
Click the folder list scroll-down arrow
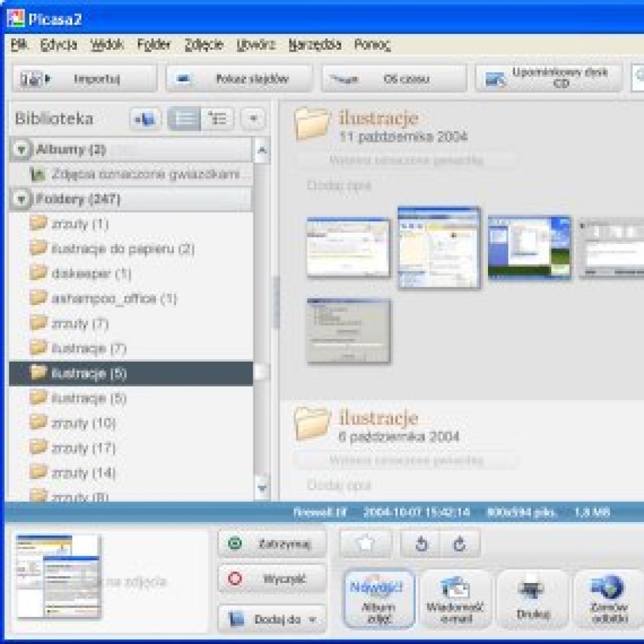click(262, 487)
